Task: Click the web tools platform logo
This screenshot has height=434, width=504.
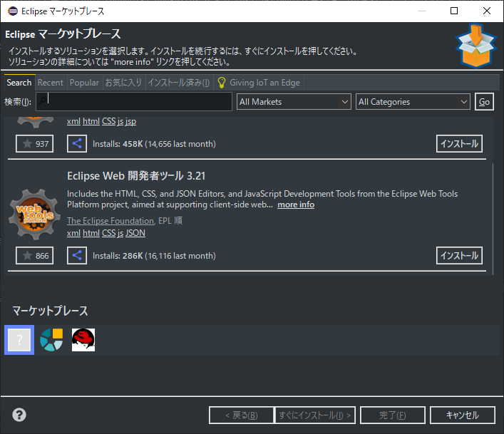Action: pyautogui.click(x=35, y=215)
